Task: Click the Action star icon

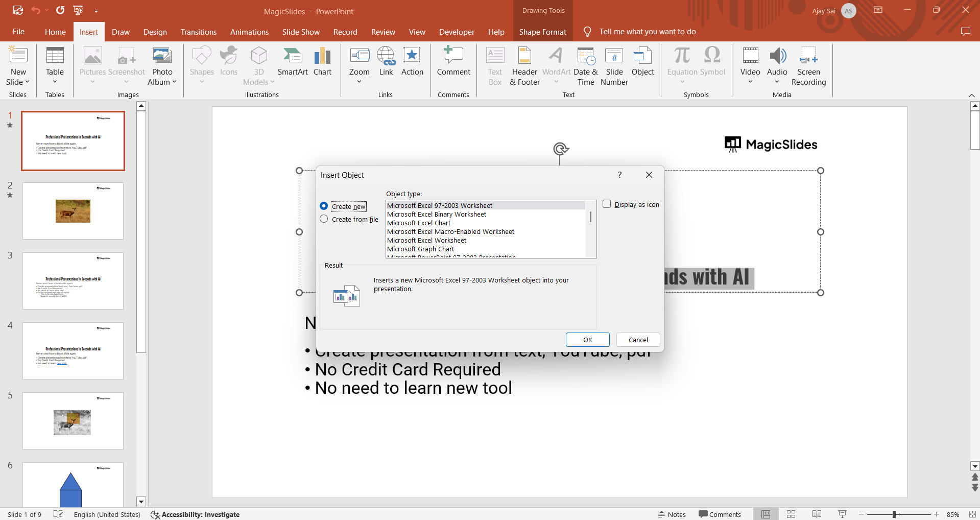Action: [412, 56]
